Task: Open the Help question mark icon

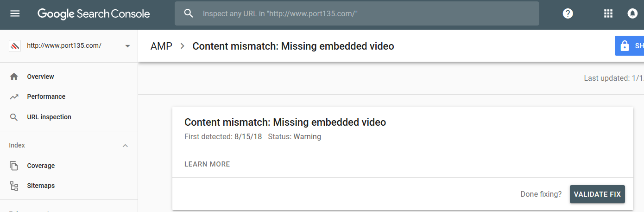Action: 568,13
